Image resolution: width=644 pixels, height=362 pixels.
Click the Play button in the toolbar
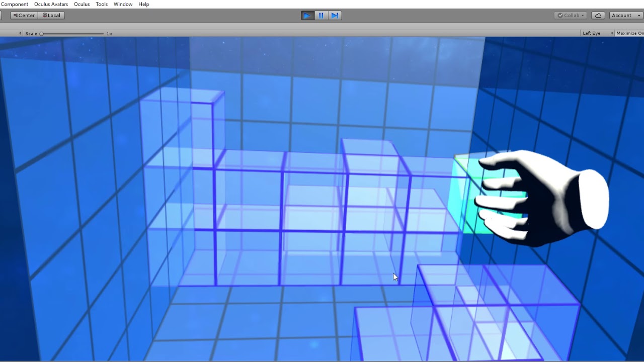click(307, 16)
